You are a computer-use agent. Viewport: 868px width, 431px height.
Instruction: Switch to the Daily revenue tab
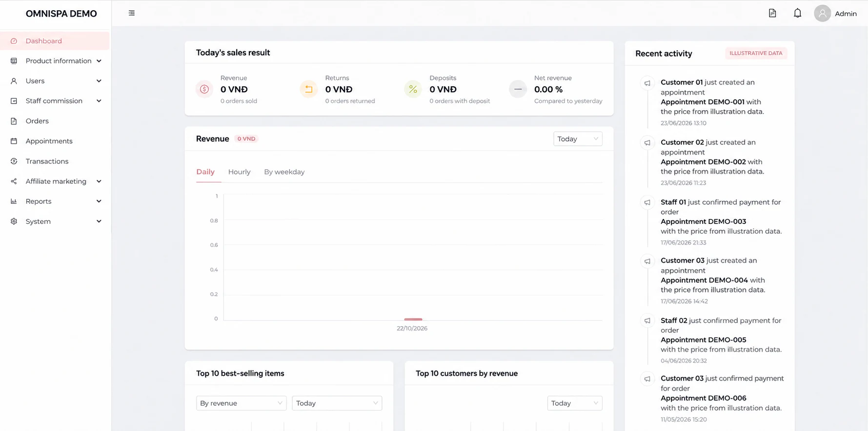pos(205,172)
